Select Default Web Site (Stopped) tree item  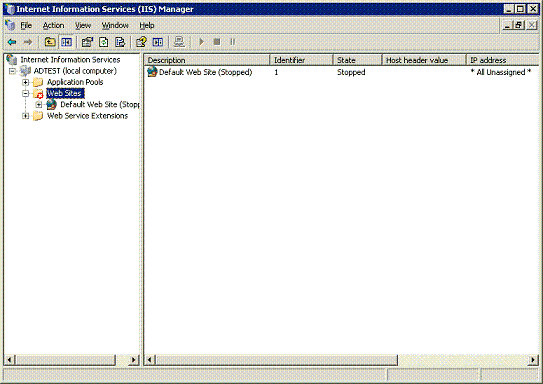[100, 105]
